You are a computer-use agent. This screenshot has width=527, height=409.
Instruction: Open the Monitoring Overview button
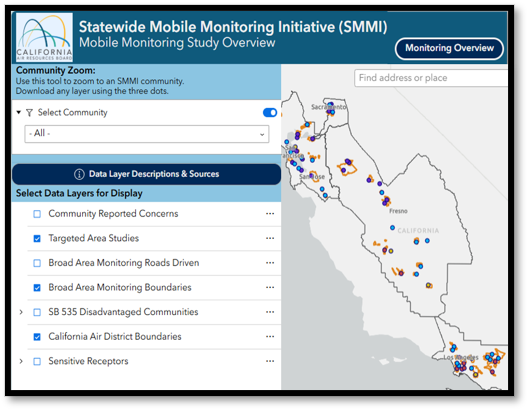coord(449,48)
